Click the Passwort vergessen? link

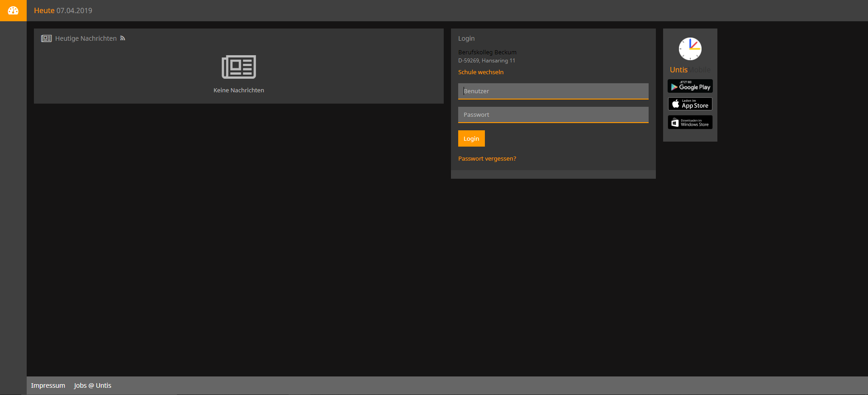tap(487, 159)
